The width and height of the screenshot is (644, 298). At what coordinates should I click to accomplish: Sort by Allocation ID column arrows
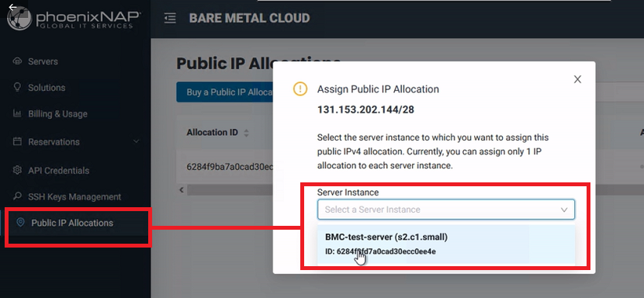(247, 133)
